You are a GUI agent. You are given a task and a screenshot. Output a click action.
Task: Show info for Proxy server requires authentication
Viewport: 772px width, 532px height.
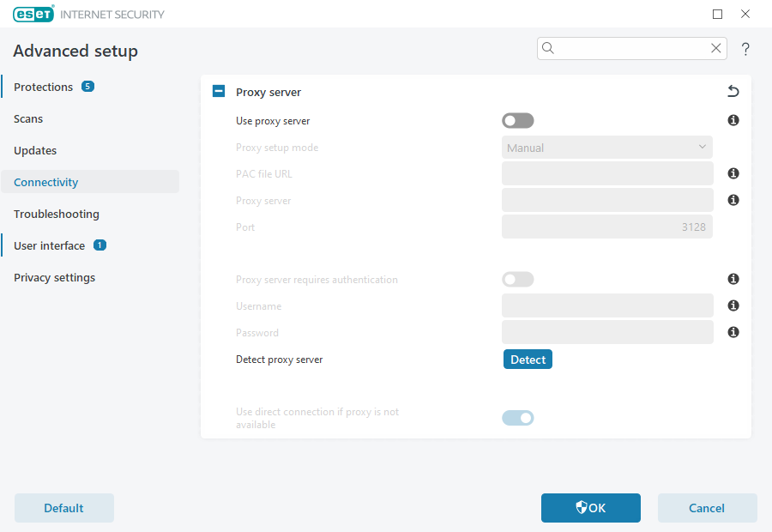point(733,280)
